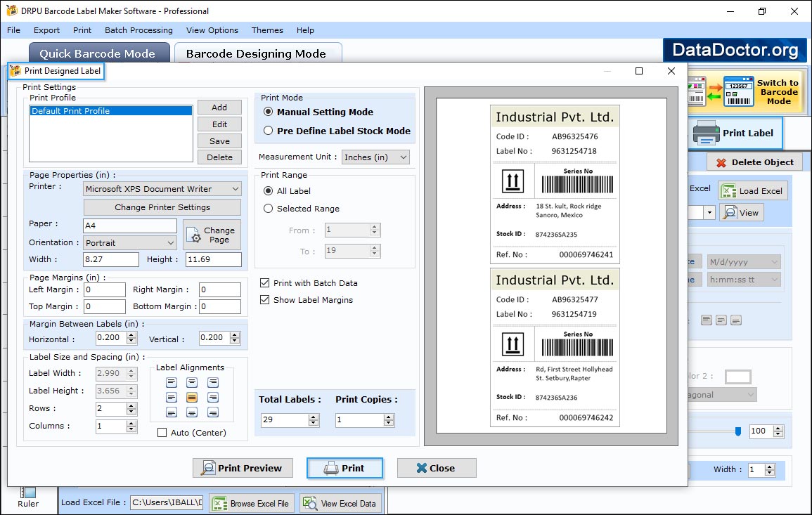
Task: Enable Pre Define Label Stock Mode
Action: pyautogui.click(x=269, y=131)
